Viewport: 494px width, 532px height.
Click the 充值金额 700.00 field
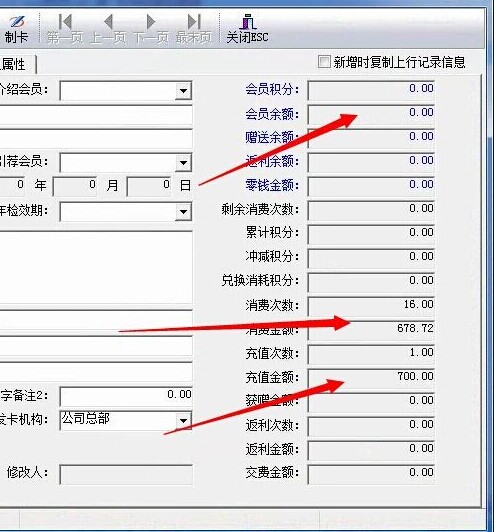point(371,378)
